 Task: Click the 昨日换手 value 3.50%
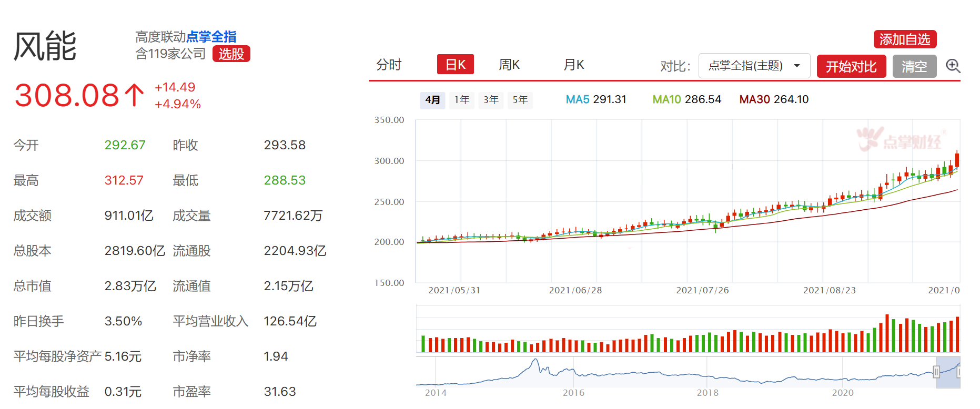(123, 321)
